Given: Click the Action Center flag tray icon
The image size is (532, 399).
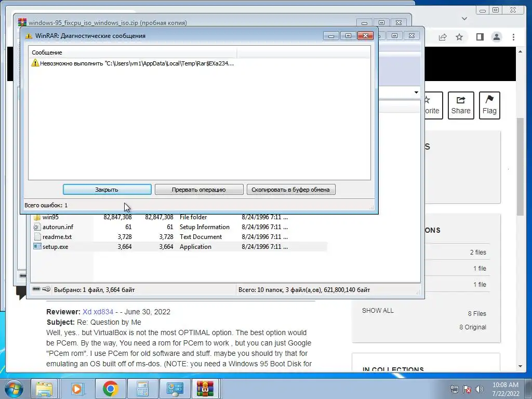Looking at the screenshot, I should [467, 389].
